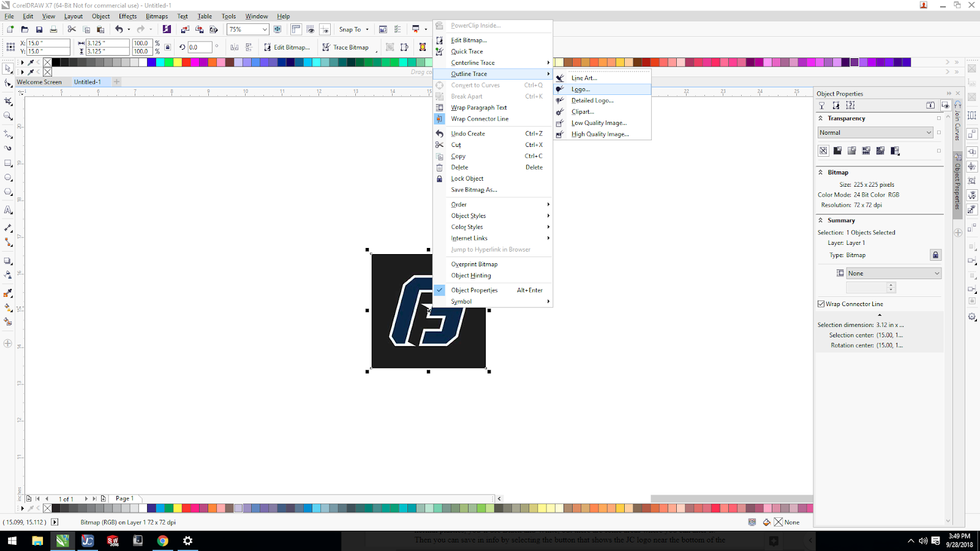This screenshot has height=551, width=980.
Task: Click the Save disk icon
Action: tap(39, 29)
